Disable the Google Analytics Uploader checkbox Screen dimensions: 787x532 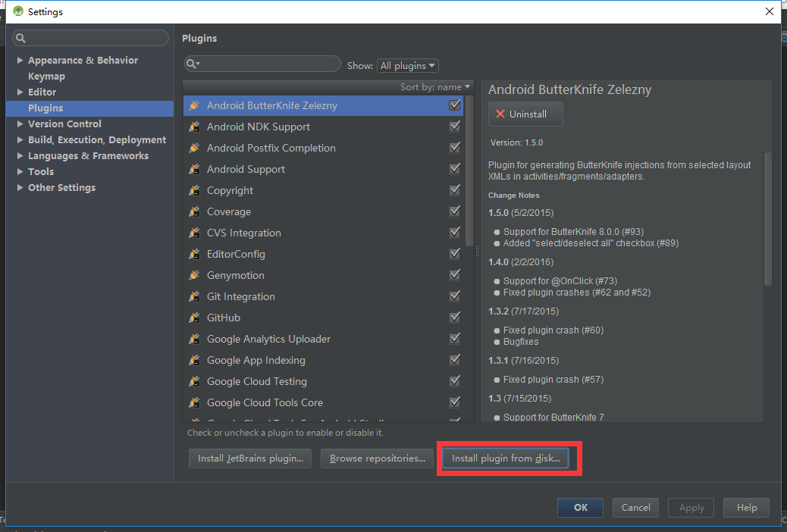tap(455, 338)
